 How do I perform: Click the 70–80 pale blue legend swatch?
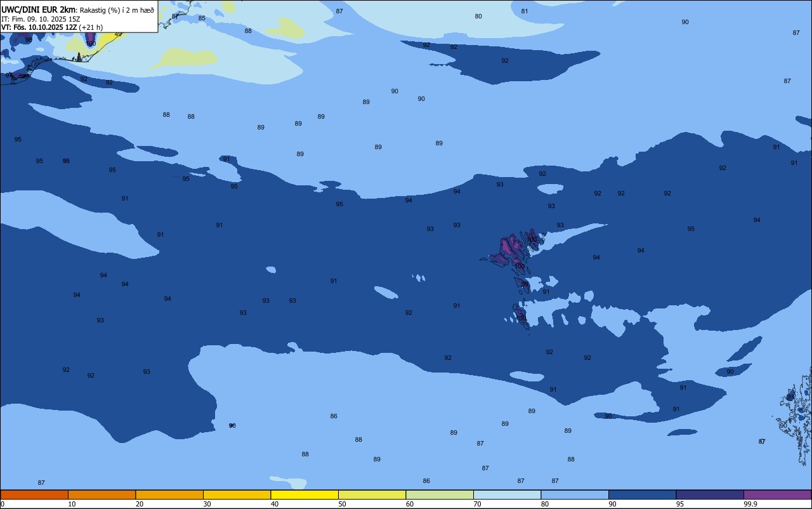pos(507,494)
